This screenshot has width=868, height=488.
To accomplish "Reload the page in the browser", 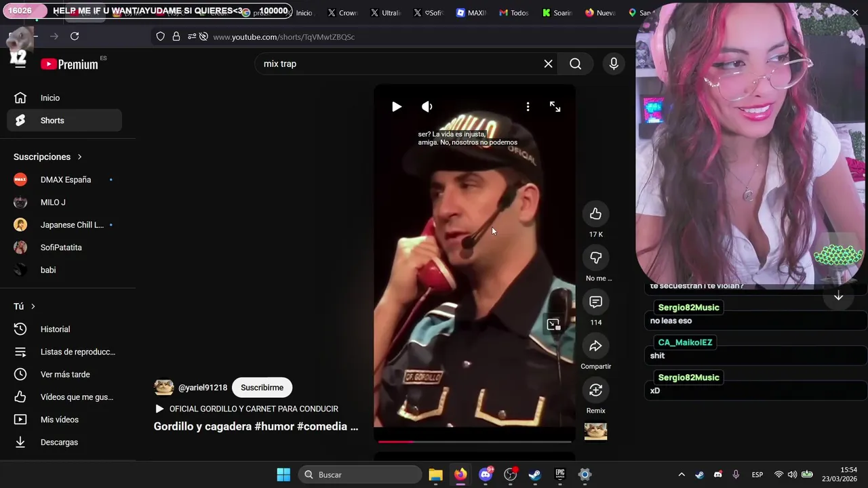I will point(75,37).
